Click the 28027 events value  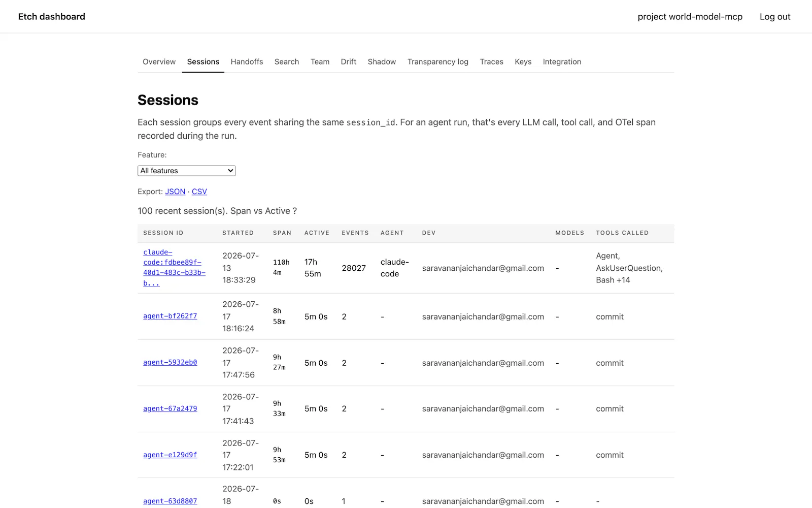tap(354, 268)
